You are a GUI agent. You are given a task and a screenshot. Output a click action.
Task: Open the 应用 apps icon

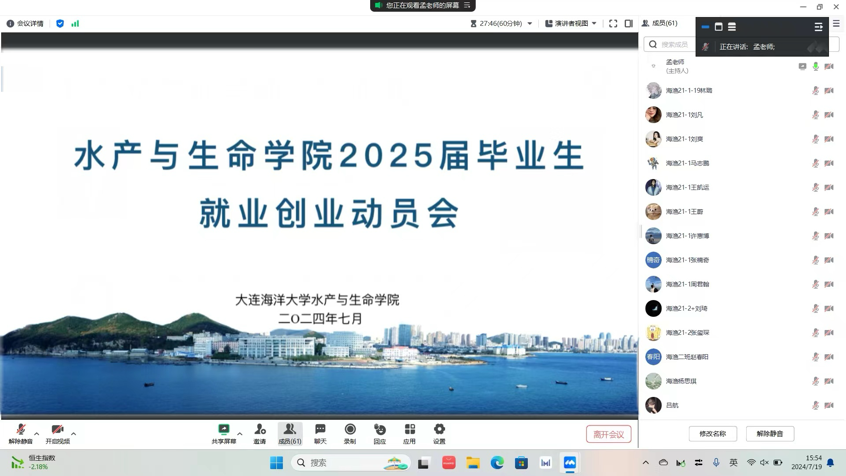point(409,433)
